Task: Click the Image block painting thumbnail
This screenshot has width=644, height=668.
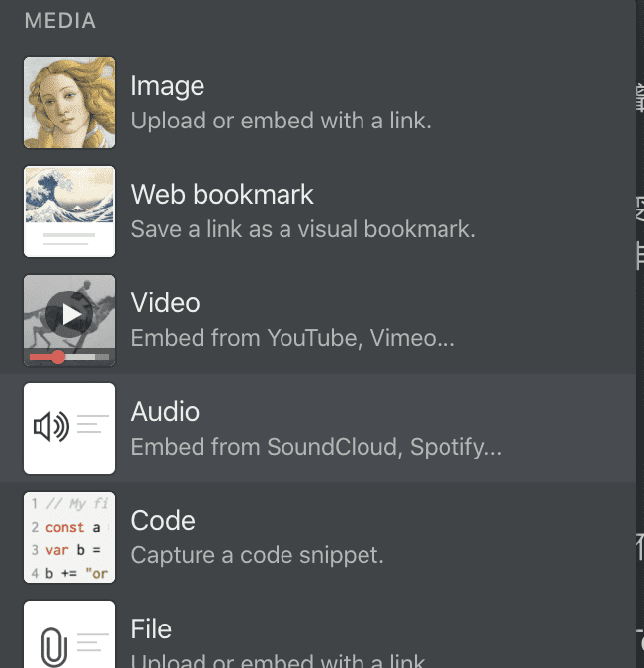Action: (69, 103)
